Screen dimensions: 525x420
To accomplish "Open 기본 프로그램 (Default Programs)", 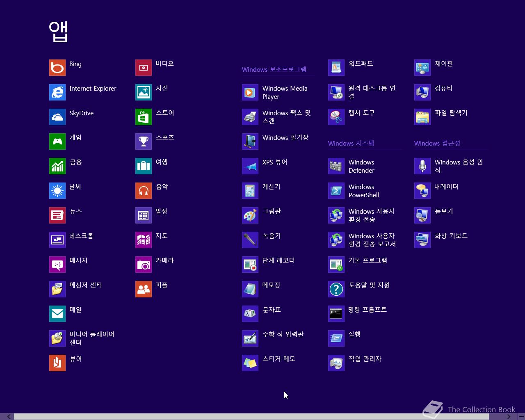I will tap(358, 265).
